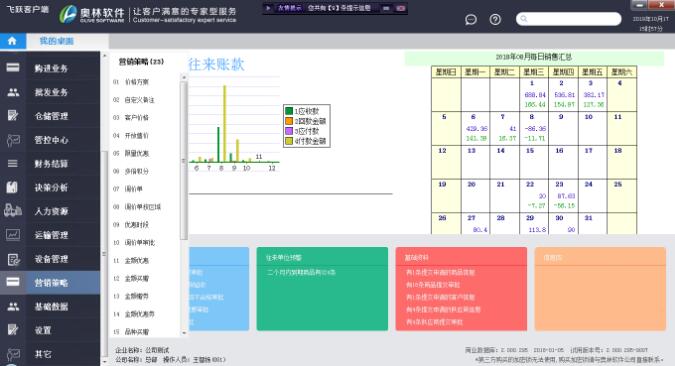Open the first alert line in 基础资料 card

440,273
